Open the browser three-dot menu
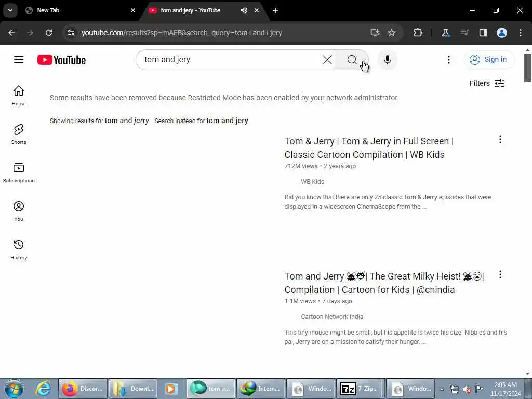This screenshot has height=399, width=532. [521, 33]
